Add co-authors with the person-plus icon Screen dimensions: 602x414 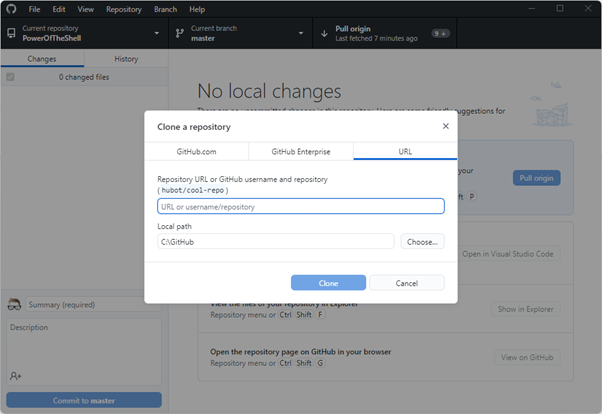click(x=15, y=376)
